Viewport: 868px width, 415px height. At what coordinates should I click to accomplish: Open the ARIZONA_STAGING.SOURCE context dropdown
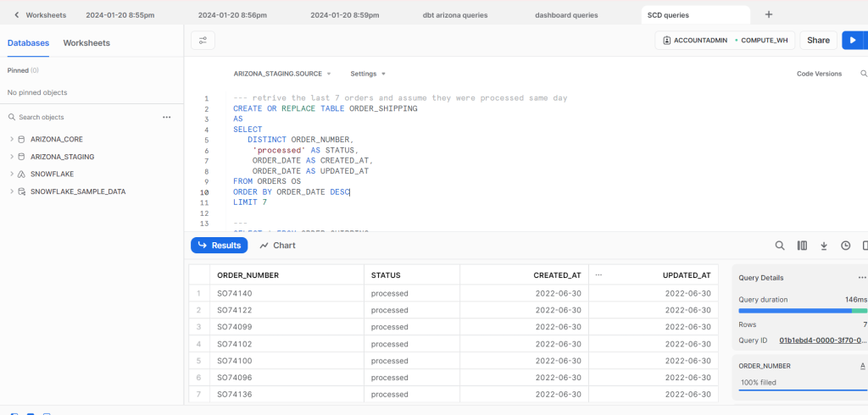pos(281,74)
